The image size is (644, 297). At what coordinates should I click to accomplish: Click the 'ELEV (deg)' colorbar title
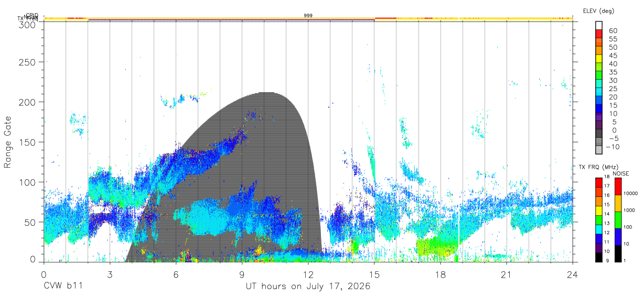[598, 10]
